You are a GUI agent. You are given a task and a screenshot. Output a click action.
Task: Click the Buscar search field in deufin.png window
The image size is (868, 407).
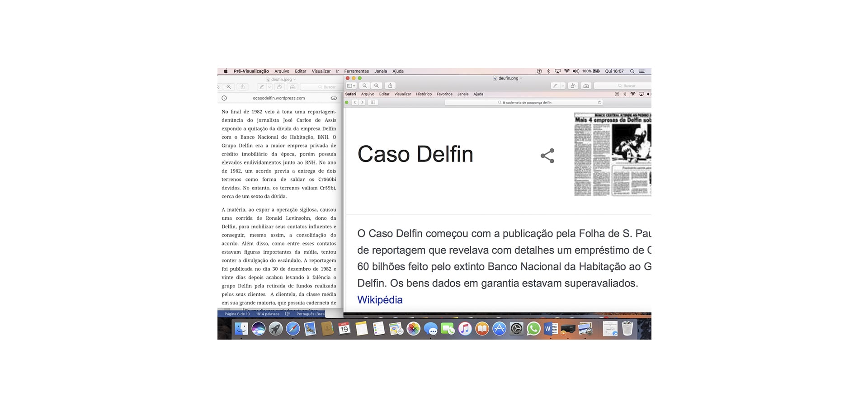tap(623, 86)
